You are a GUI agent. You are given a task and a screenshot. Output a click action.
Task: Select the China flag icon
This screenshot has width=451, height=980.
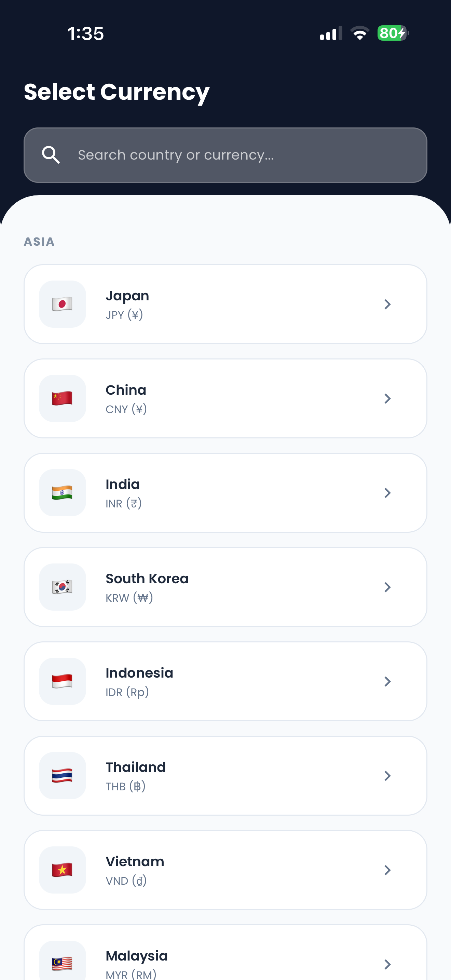click(x=63, y=398)
